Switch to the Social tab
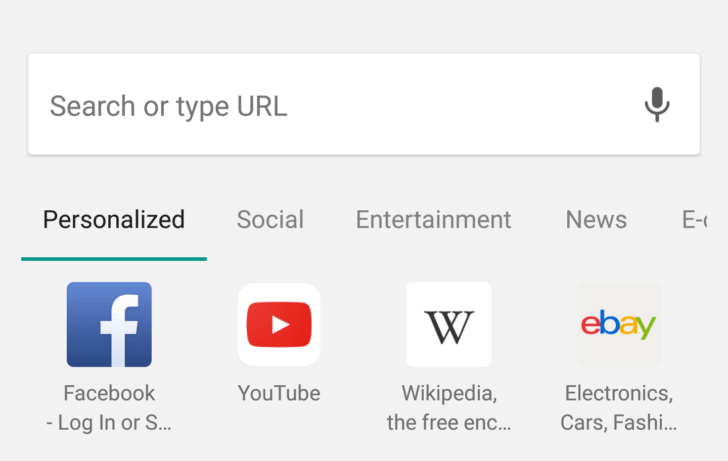The width and height of the screenshot is (728, 461). 270,220
